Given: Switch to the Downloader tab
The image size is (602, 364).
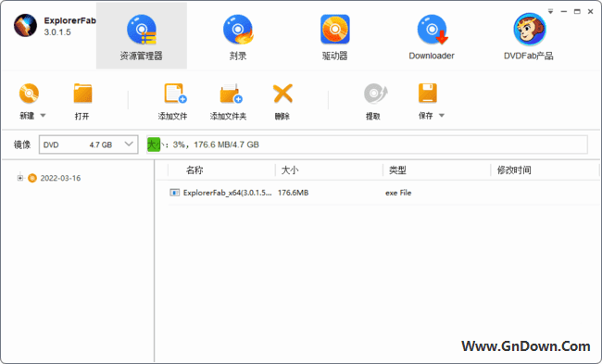Looking at the screenshot, I should coord(432,36).
